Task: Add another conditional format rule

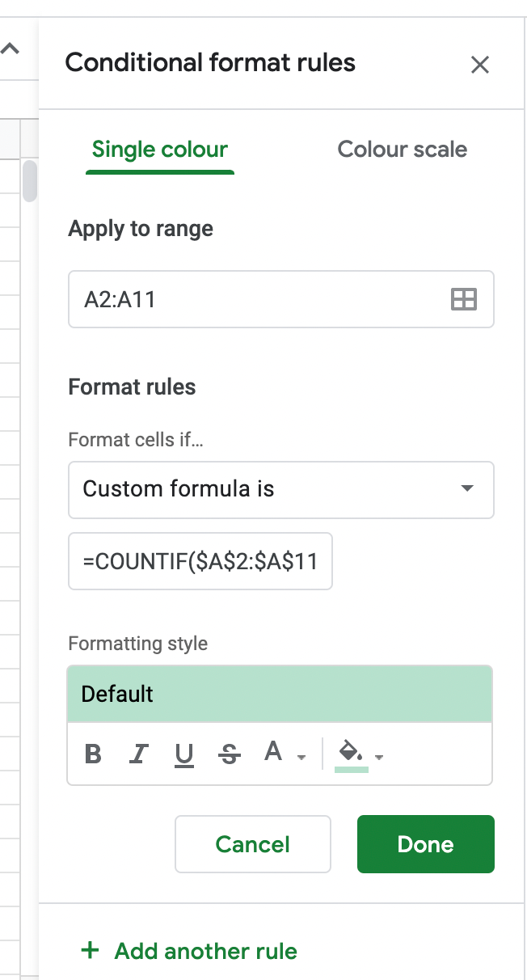Action: pos(188,951)
